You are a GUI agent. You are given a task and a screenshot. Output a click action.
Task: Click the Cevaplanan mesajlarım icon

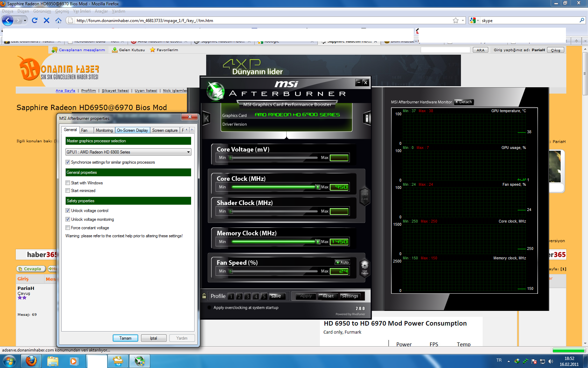tap(54, 50)
